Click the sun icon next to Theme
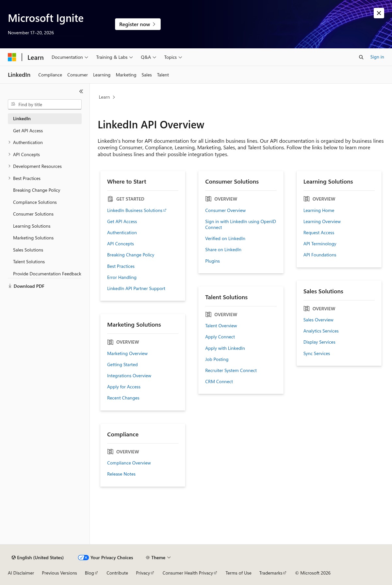Screen dimensions: 392x585 pyautogui.click(x=148, y=558)
